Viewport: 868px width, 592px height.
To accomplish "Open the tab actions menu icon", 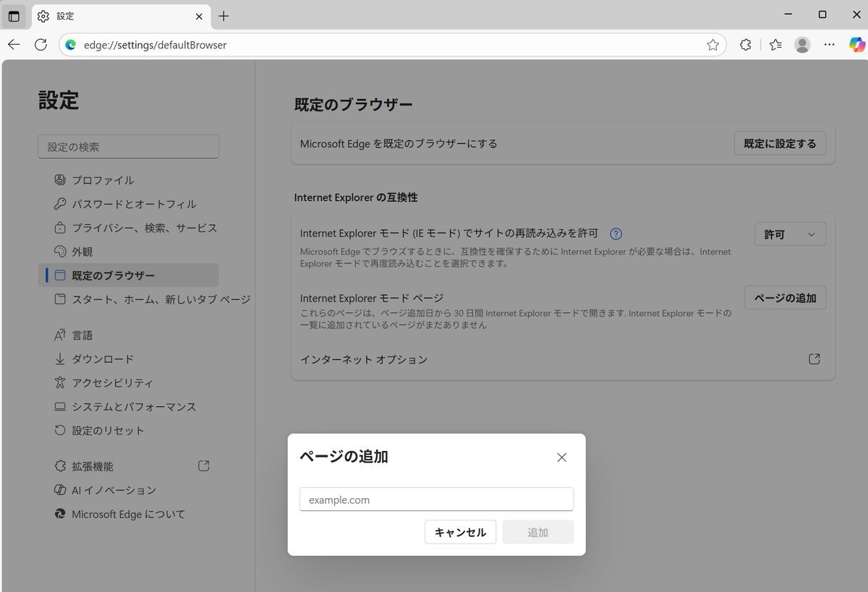I will point(14,16).
